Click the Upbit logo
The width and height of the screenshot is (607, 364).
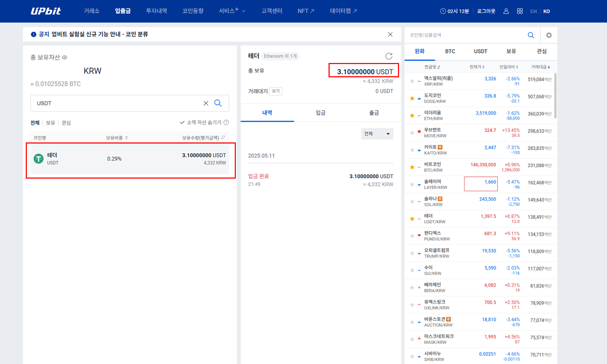pos(46,11)
